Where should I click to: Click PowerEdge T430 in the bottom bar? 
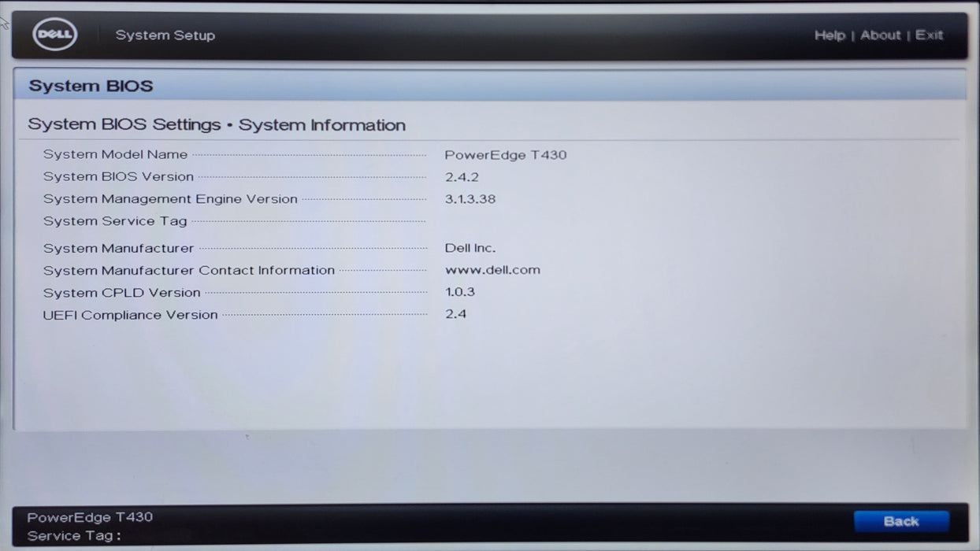click(x=90, y=517)
